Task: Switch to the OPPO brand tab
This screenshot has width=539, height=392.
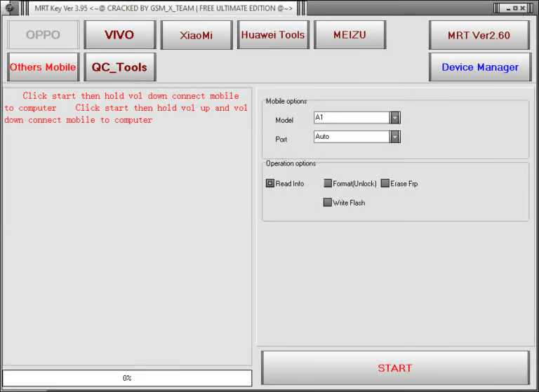Action: 43,34
